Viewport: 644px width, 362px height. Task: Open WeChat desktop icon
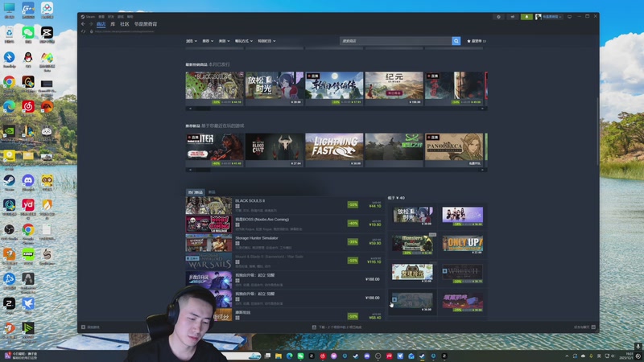click(x=28, y=34)
